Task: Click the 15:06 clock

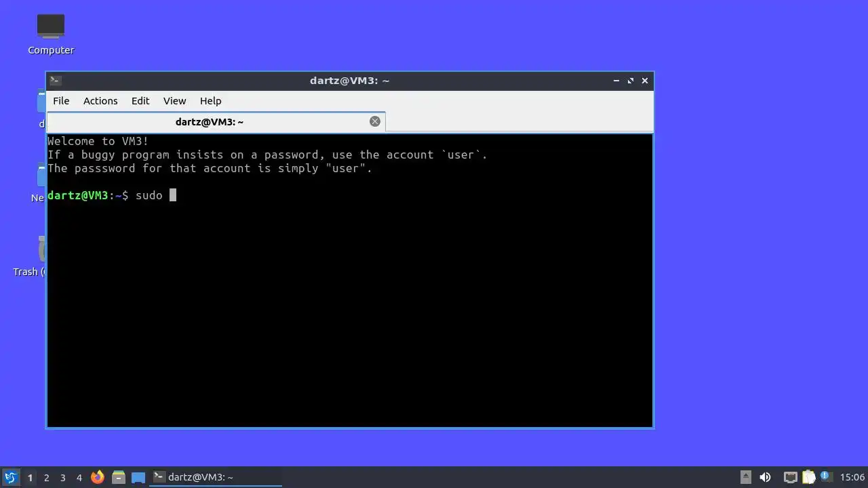Action: point(852,477)
